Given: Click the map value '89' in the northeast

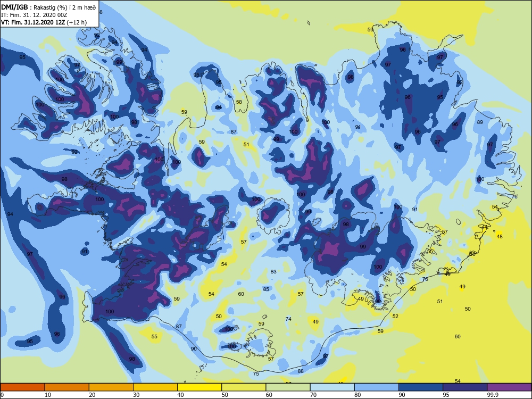Looking at the screenshot, I should 480,122.
